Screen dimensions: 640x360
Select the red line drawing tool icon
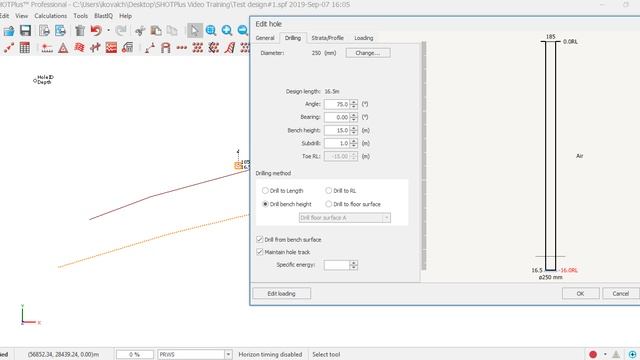click(9, 48)
